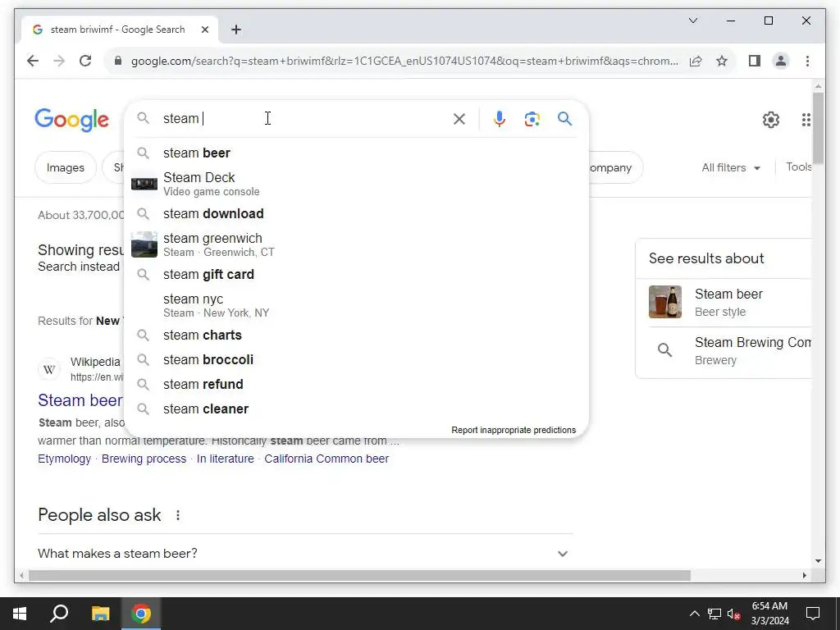
Task: Open Chrome three-dot menu
Action: click(x=807, y=61)
